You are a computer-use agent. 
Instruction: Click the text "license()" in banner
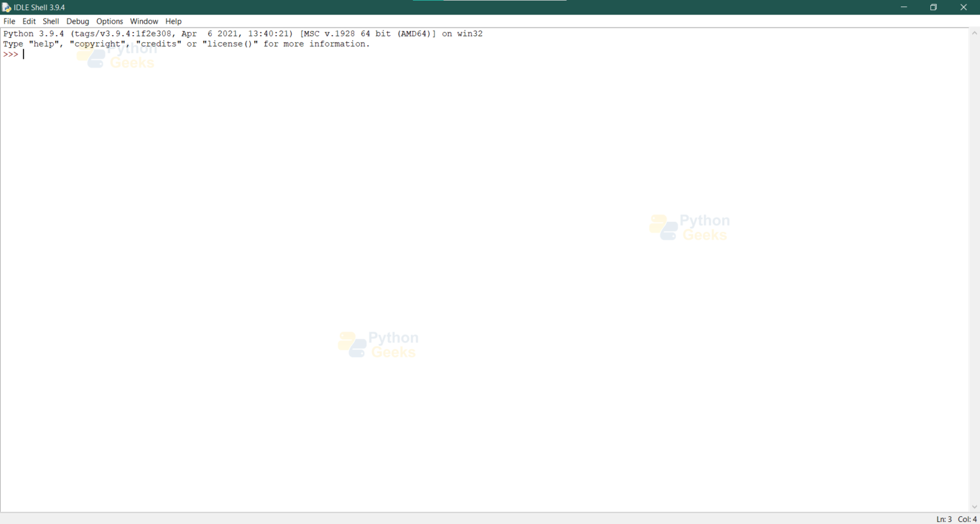pos(230,44)
